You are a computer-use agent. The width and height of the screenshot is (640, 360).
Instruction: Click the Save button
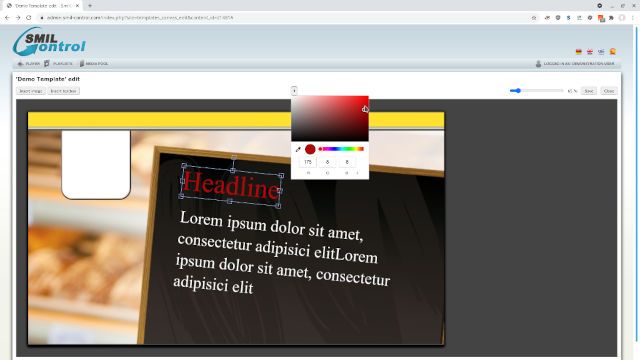(589, 91)
